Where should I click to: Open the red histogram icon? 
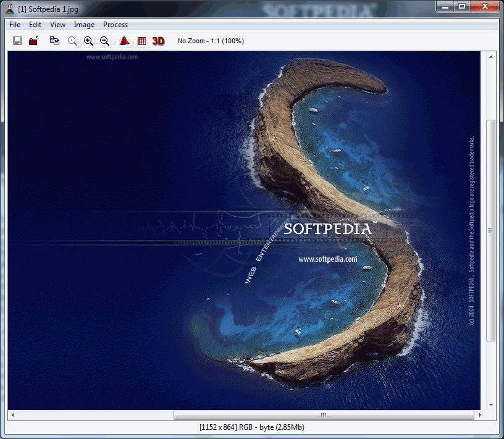[x=125, y=41]
